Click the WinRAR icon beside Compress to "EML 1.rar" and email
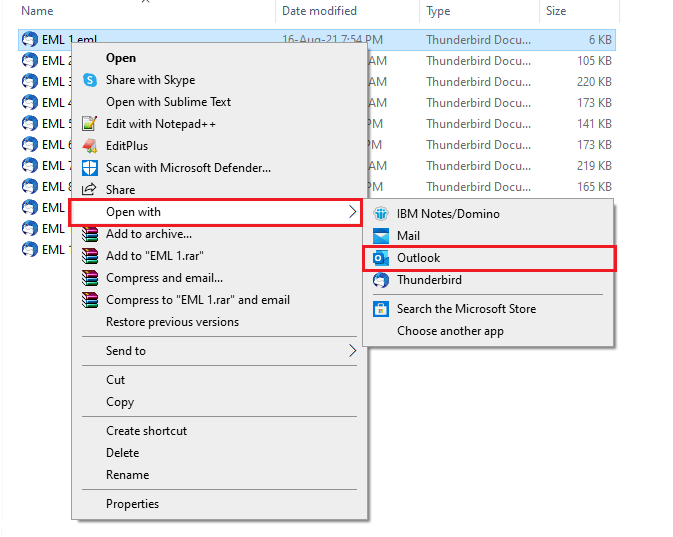The image size is (673, 537). pos(90,300)
